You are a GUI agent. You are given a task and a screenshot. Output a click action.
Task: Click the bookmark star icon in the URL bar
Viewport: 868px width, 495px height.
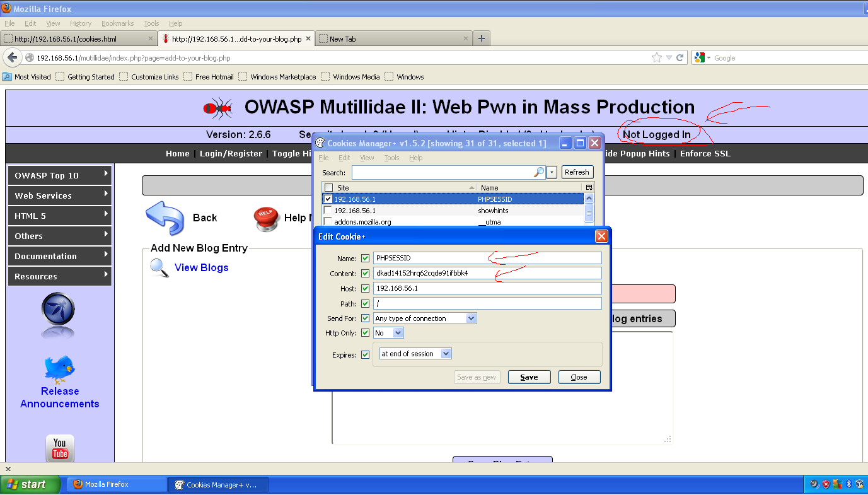[x=657, y=57]
